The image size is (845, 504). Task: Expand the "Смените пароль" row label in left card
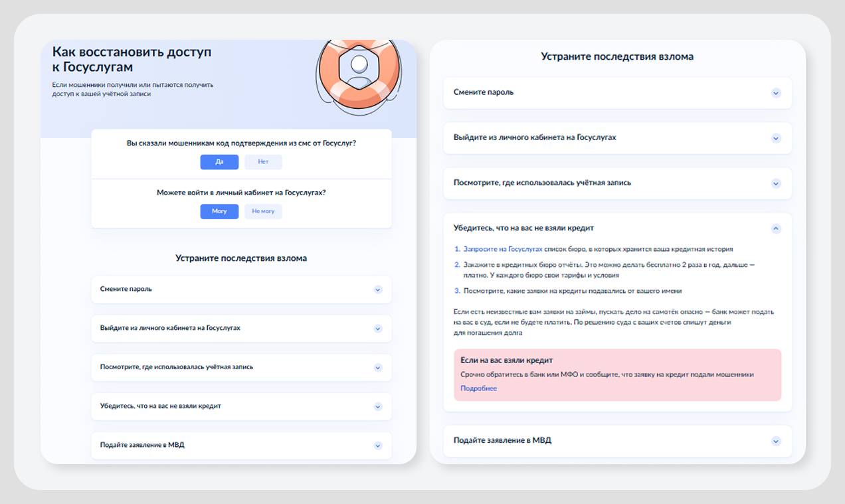click(x=126, y=290)
